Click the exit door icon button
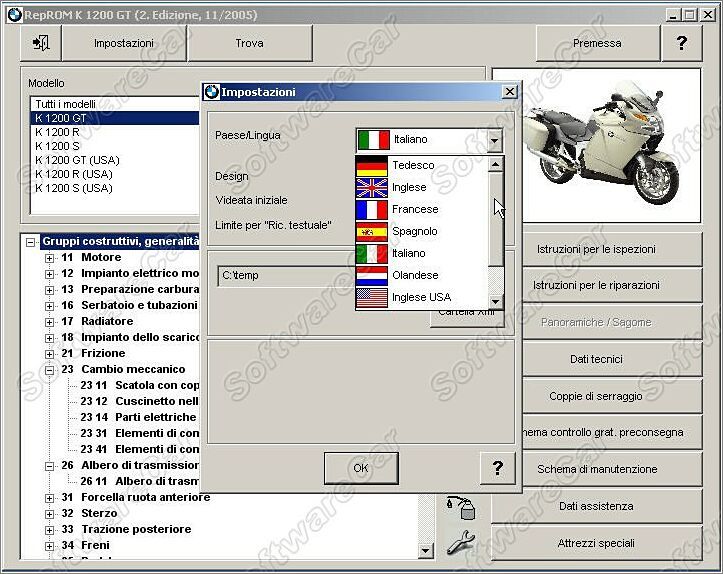This screenshot has height=574, width=723. point(41,43)
